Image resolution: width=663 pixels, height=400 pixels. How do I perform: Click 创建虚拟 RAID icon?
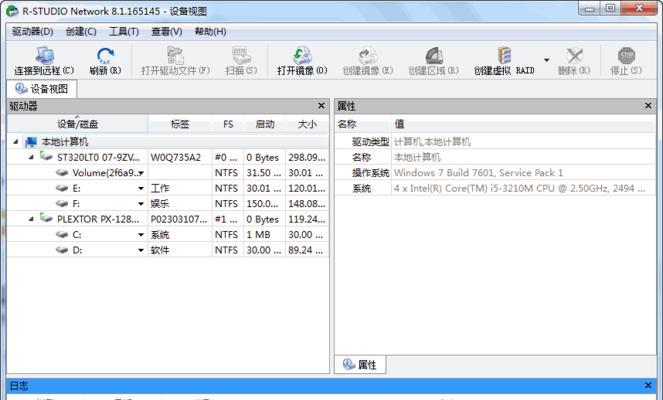[504, 55]
